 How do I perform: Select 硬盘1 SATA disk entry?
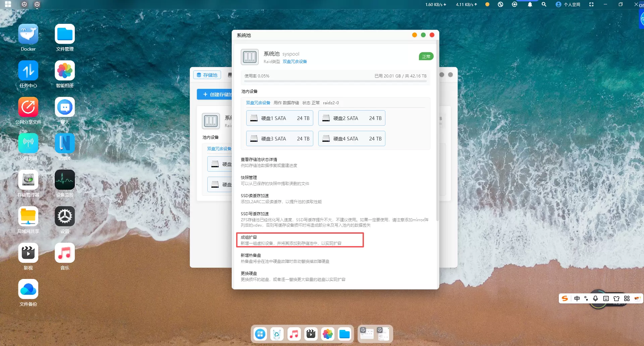pyautogui.click(x=279, y=118)
